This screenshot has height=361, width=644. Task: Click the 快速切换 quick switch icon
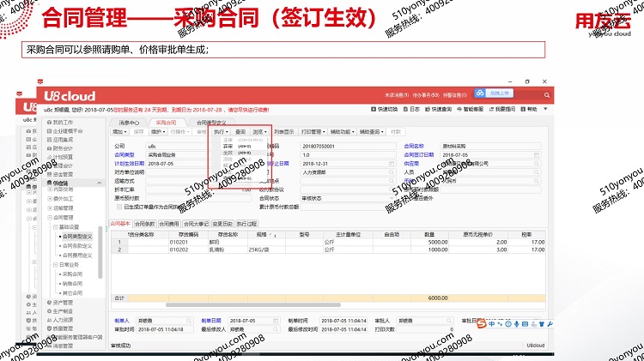click(x=386, y=110)
